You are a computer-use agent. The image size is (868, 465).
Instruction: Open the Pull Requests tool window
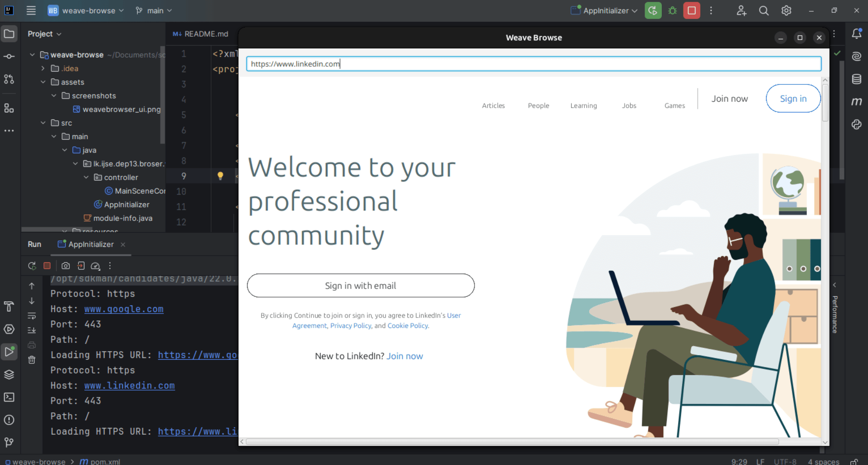9,79
